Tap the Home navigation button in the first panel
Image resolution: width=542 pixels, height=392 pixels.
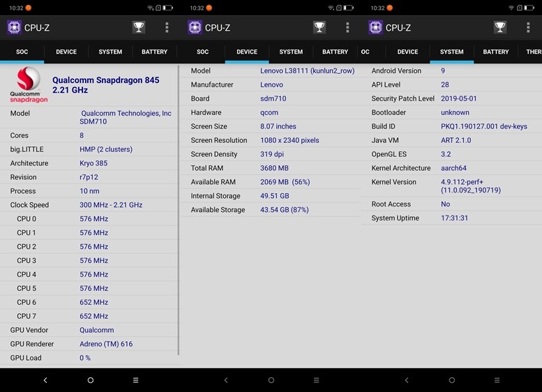pos(91,380)
